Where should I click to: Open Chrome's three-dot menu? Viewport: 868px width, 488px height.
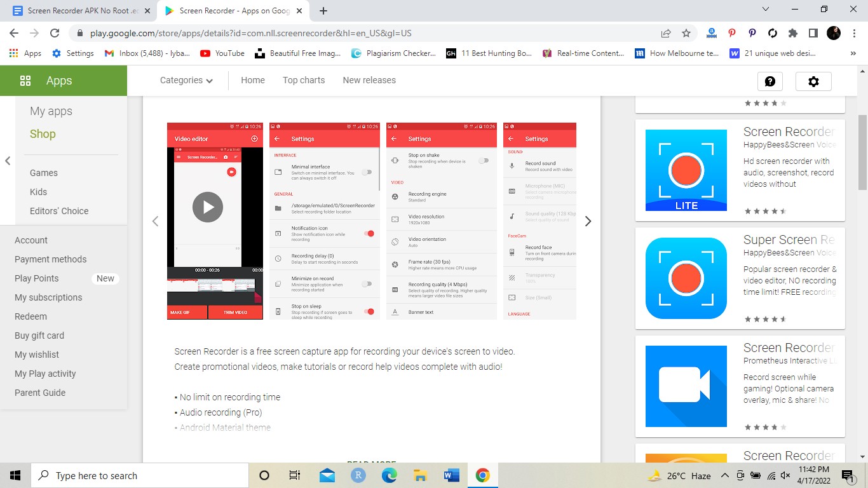pyautogui.click(x=855, y=33)
